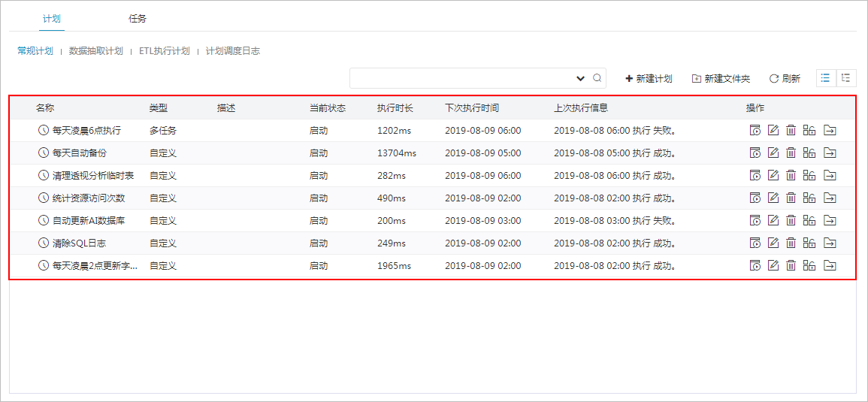This screenshot has width=868, height=402.
Task: Click the 刷新 button
Action: (x=785, y=79)
